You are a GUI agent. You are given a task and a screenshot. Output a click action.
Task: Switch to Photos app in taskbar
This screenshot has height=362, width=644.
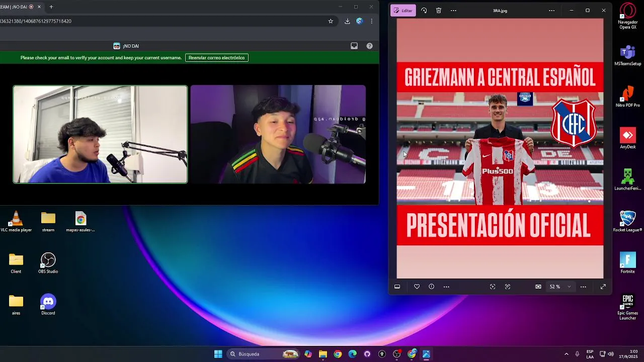(426, 354)
